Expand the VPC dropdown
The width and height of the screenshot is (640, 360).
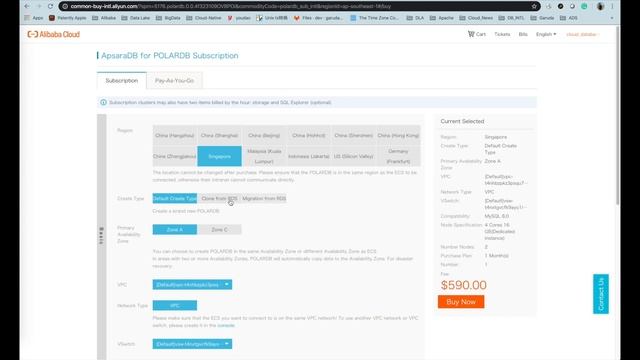coord(192,284)
